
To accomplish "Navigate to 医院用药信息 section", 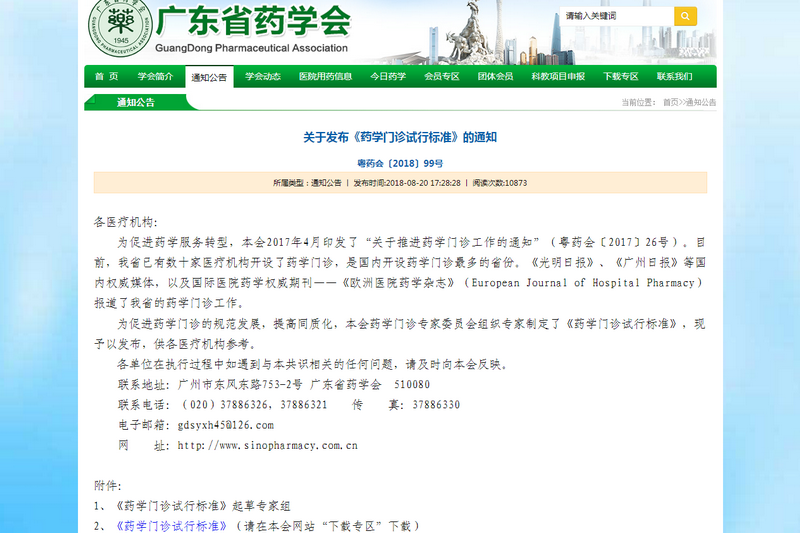I will coord(325,77).
